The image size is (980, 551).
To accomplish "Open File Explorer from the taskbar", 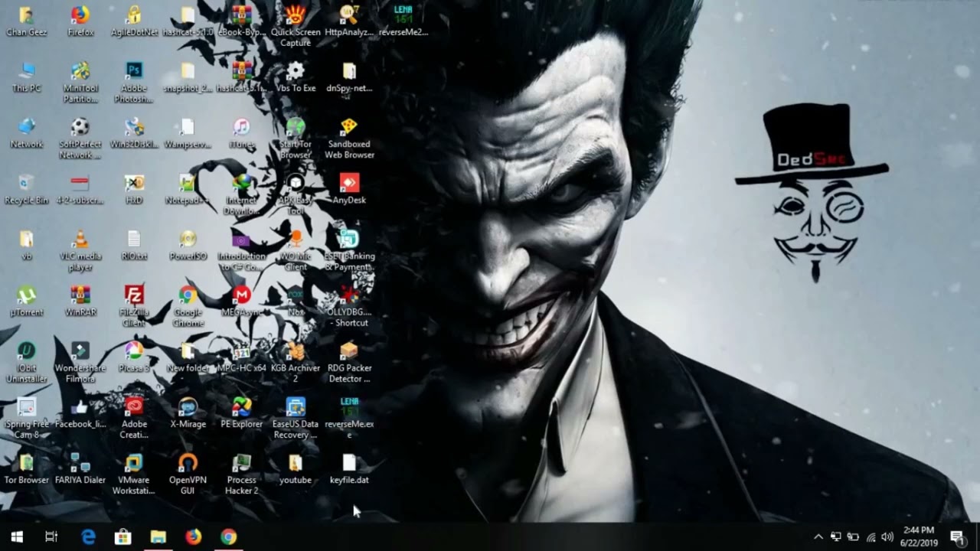I will (158, 536).
